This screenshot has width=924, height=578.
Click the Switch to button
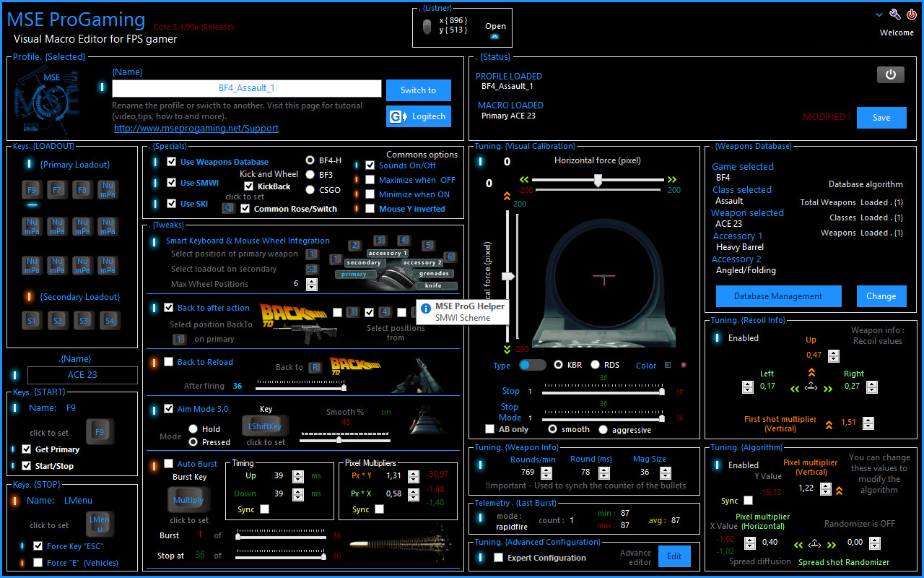click(x=419, y=90)
